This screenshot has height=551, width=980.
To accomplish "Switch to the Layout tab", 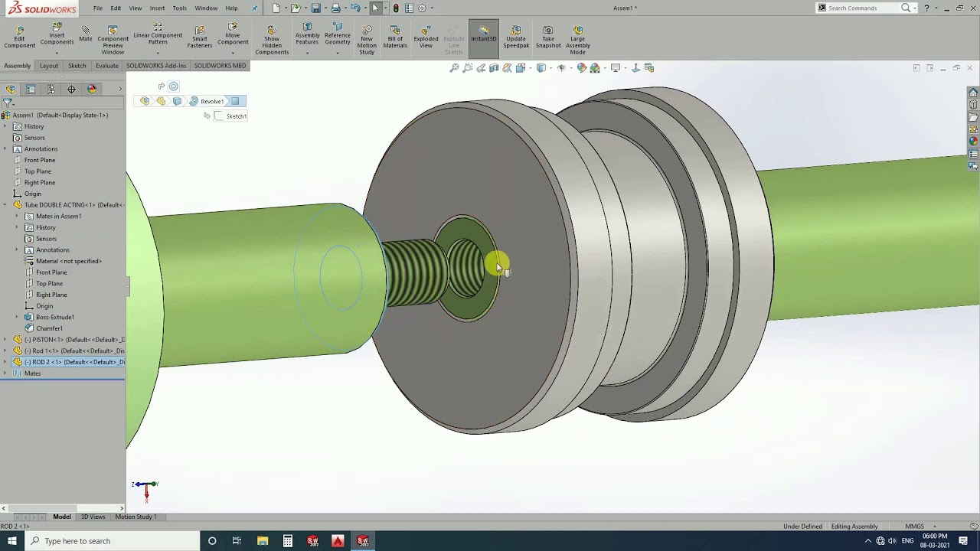I will [x=48, y=66].
